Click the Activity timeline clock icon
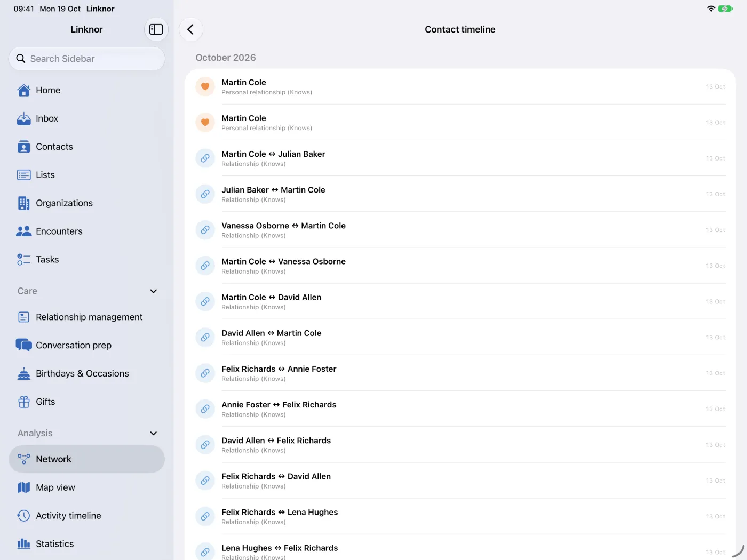 [x=23, y=516]
